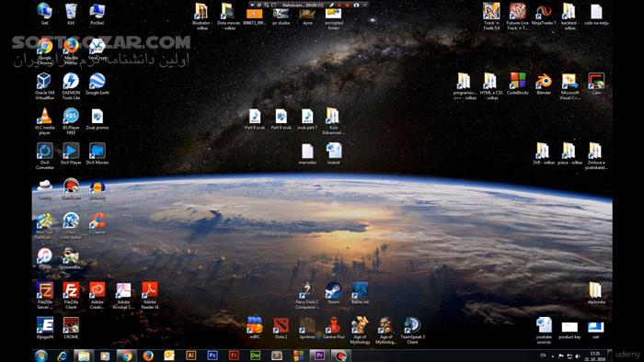Switch to Adobe Premiere in the taskbar
Viewport: 644px width, 362px height.
[x=319, y=356]
